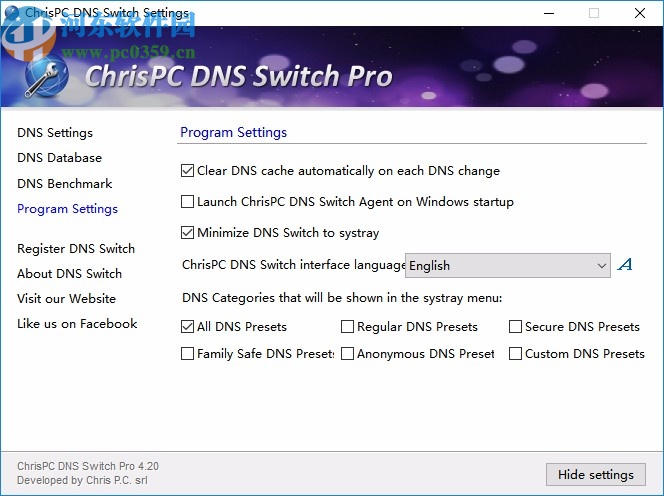
Task: Click the ChrisPC DNS Switch wrench globe logo
Action: (x=46, y=76)
